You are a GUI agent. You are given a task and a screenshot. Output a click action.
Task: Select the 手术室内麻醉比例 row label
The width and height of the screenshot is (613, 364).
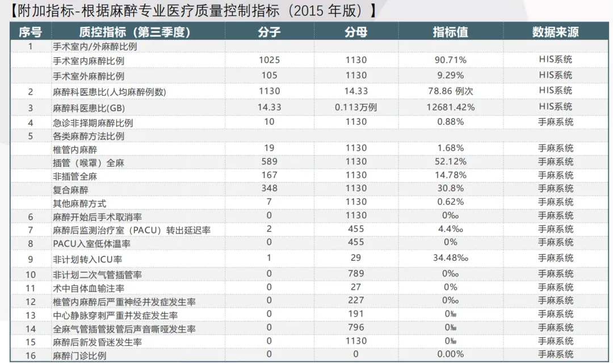tap(89, 61)
